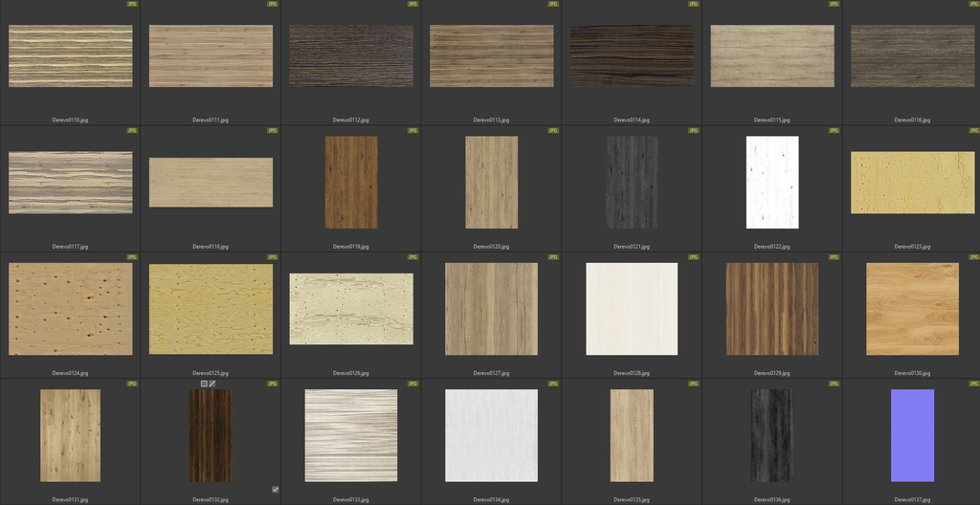Click the Derevo0117.jpg file name label
This screenshot has width=980, height=505.
(70, 247)
